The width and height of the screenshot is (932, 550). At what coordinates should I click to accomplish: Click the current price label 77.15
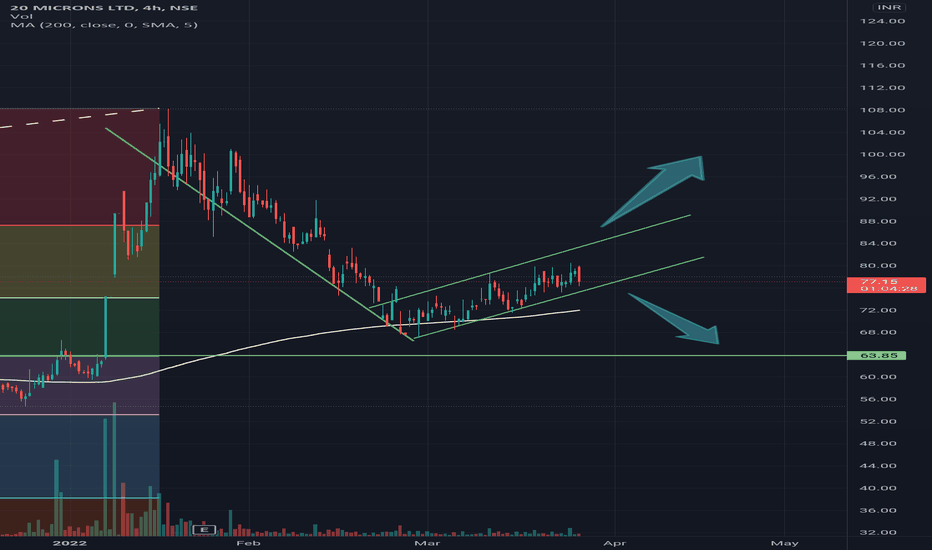(x=886, y=285)
